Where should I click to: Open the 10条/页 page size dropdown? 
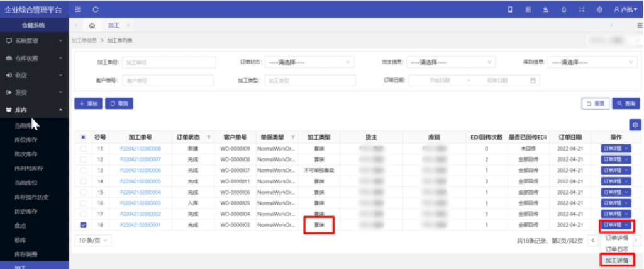pos(94,240)
